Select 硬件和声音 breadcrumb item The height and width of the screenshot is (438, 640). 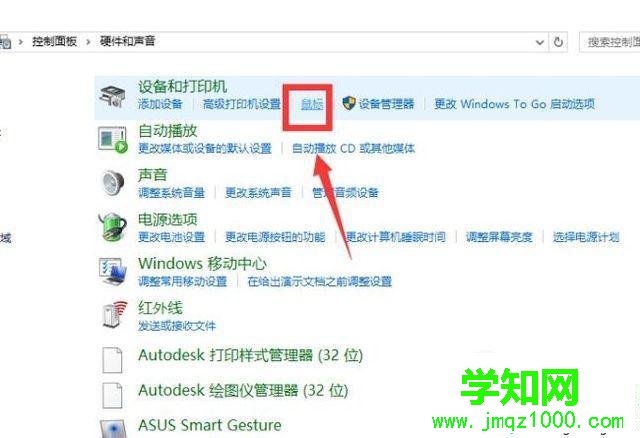click(x=127, y=41)
